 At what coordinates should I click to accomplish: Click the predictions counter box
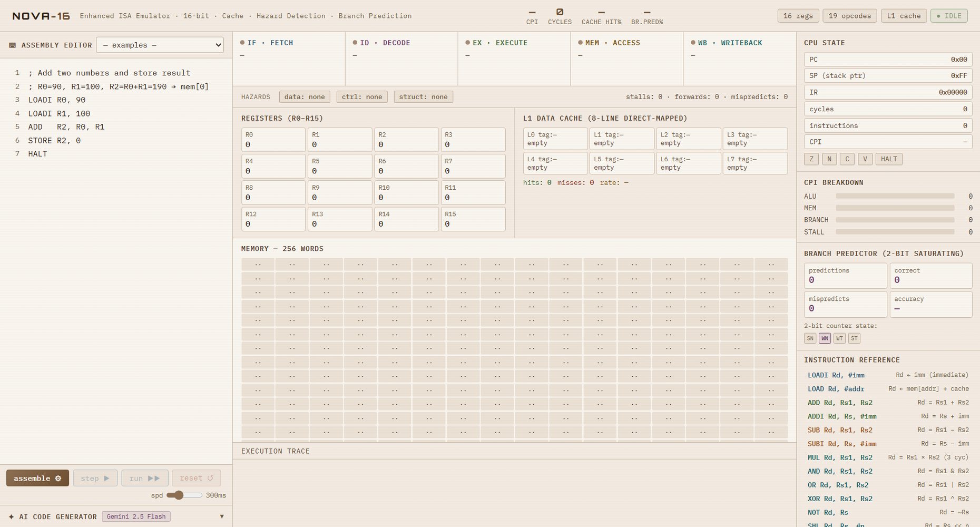846,276
